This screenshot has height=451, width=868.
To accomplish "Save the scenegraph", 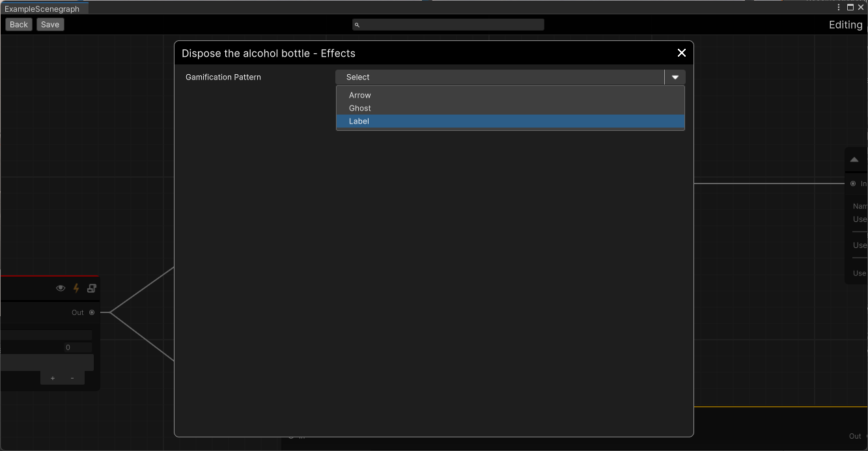I will [x=50, y=24].
